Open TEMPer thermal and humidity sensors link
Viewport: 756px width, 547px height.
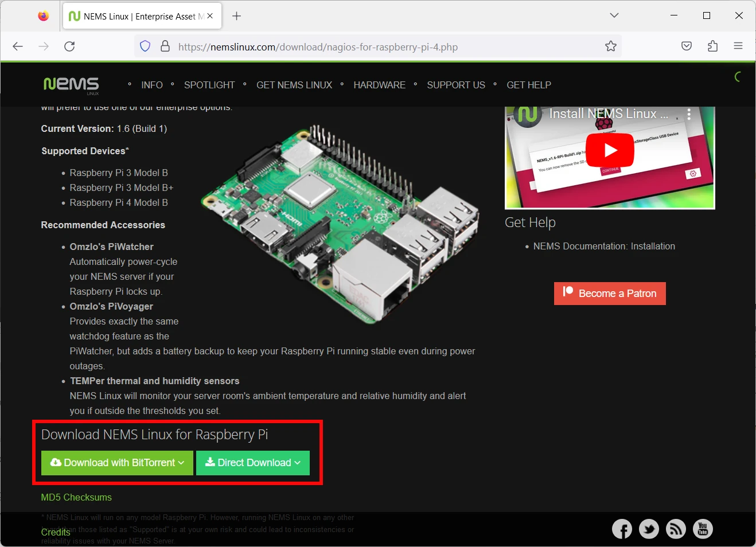[155, 381]
